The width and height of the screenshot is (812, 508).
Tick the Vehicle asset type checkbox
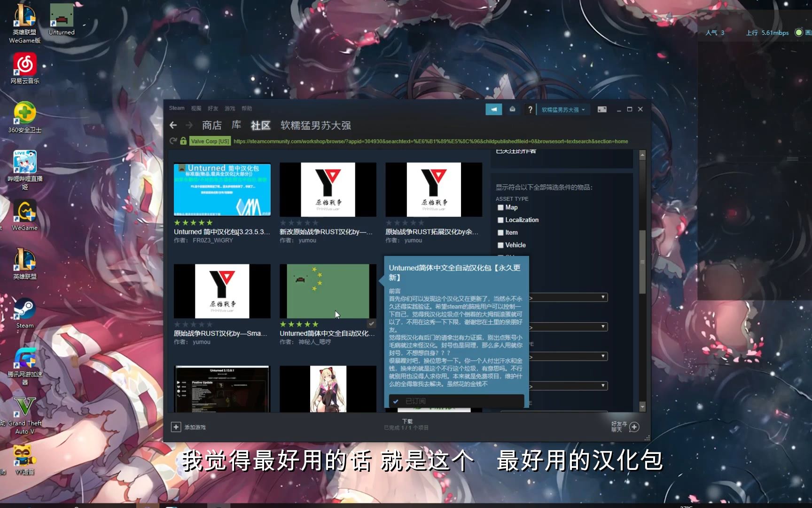click(500, 245)
